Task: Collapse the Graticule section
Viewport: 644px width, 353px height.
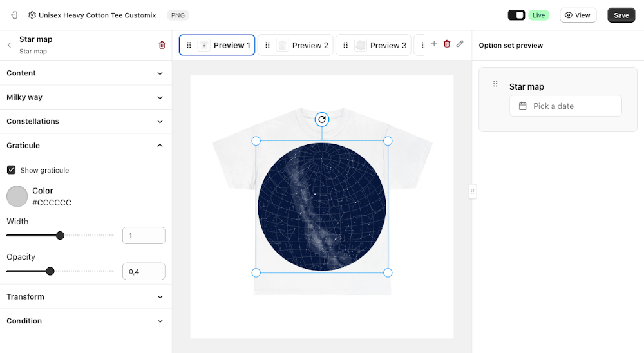Action: [x=86, y=146]
